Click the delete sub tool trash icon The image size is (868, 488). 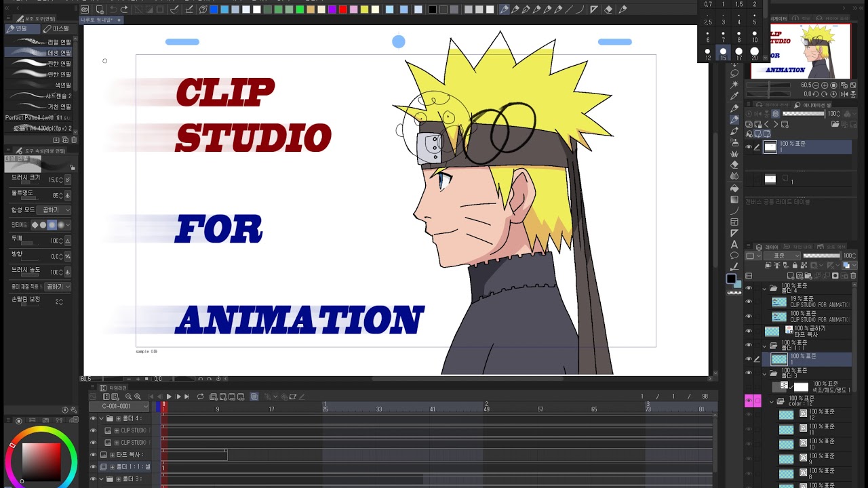[74, 140]
